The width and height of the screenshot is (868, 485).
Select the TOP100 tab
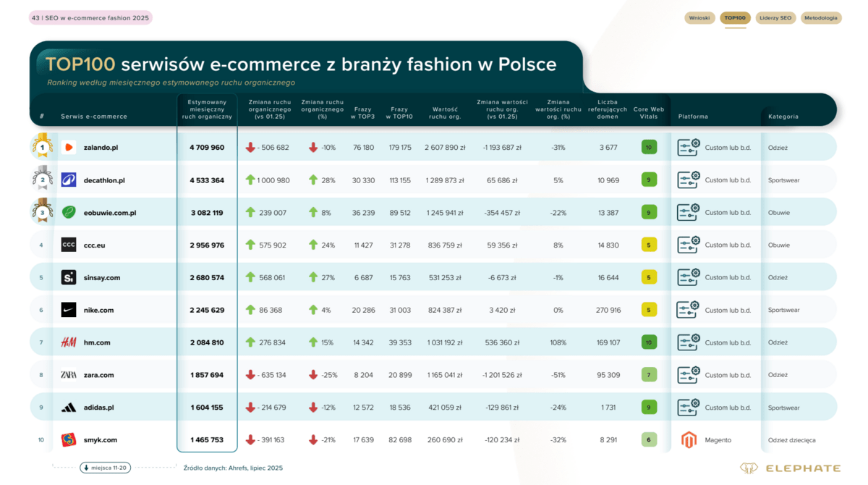[x=735, y=18]
